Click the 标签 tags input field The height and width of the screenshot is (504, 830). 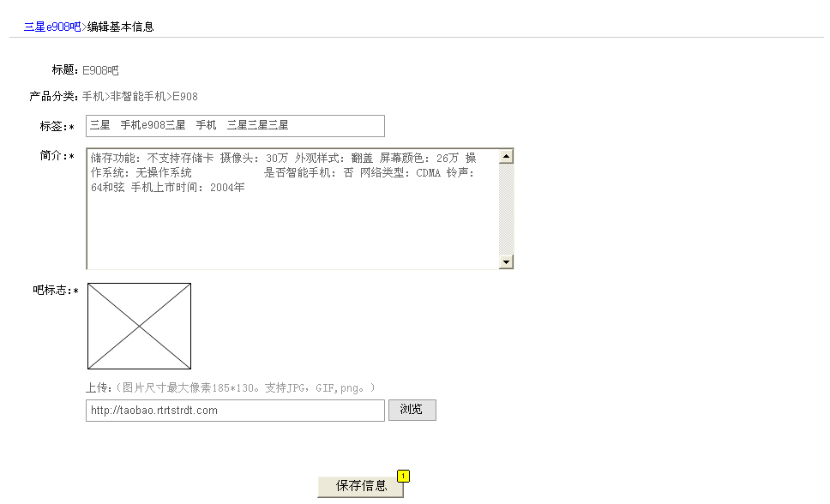pos(235,126)
